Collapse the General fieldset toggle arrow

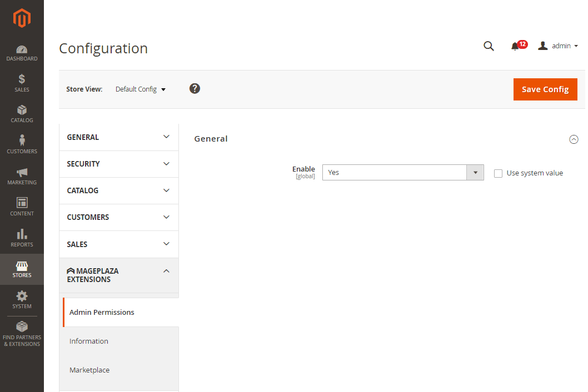point(574,139)
